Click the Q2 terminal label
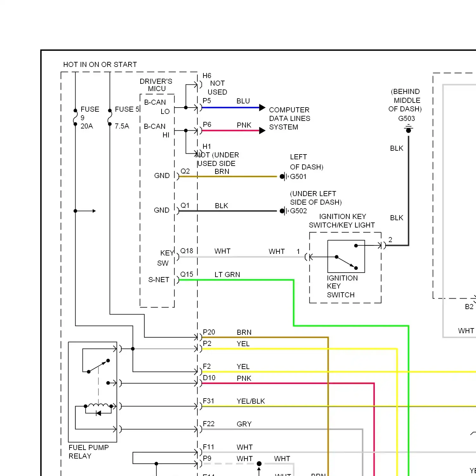The image size is (476, 476). coord(185,171)
